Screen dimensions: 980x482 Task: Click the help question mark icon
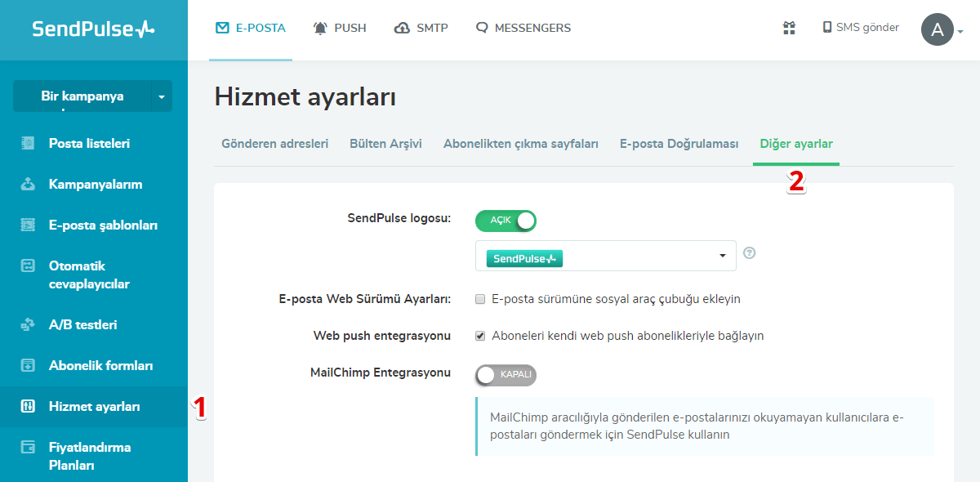click(x=750, y=253)
